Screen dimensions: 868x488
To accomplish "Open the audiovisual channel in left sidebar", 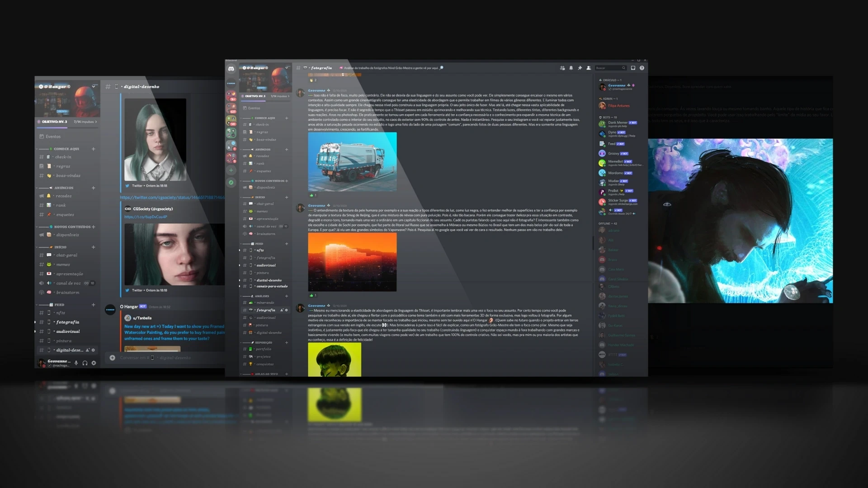I will [68, 331].
